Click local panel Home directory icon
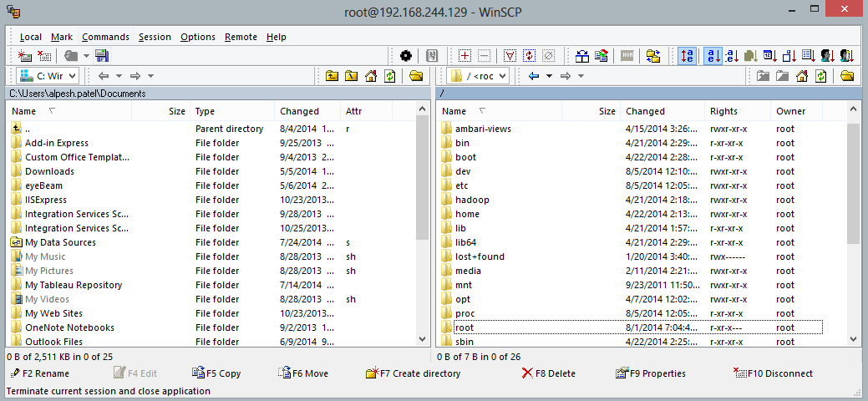The width and height of the screenshot is (868, 401). coord(371,76)
